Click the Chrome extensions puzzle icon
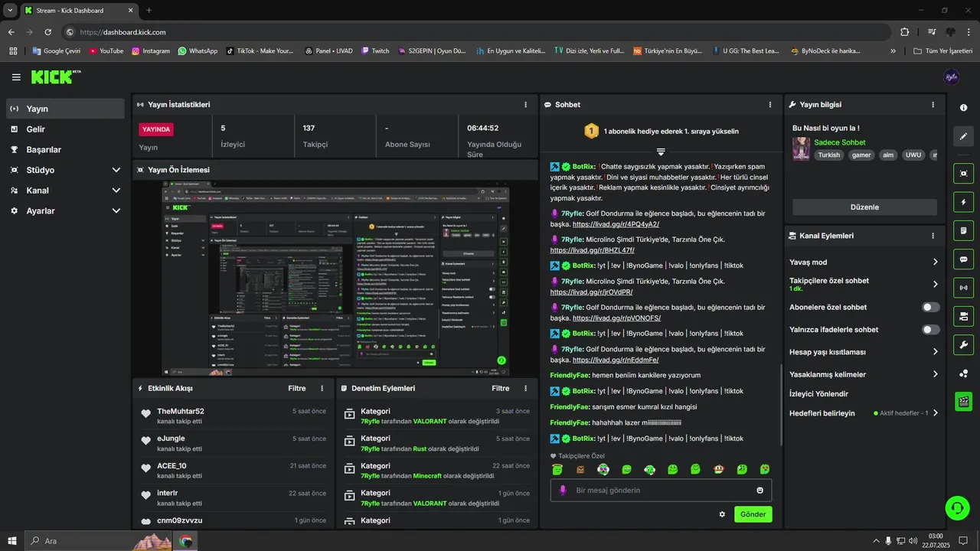Viewport: 980px width, 551px height. 905,32
